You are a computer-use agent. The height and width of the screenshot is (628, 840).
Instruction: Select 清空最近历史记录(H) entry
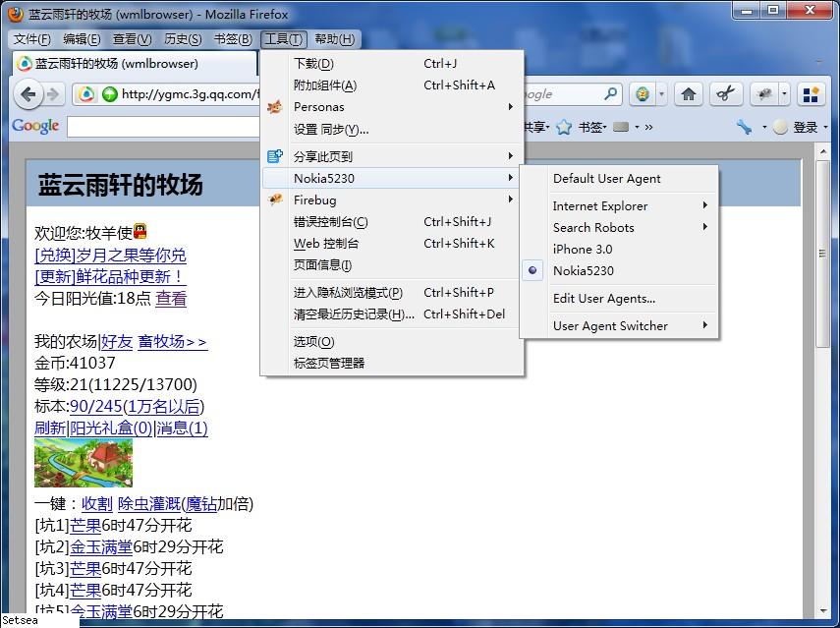392,314
